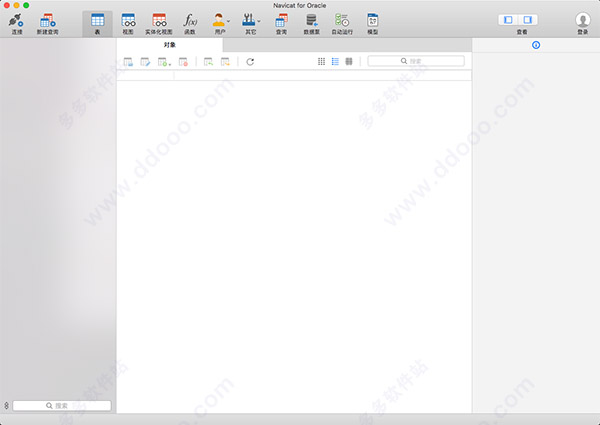Expand the Others (其它) dropdown arrow

(x=259, y=21)
